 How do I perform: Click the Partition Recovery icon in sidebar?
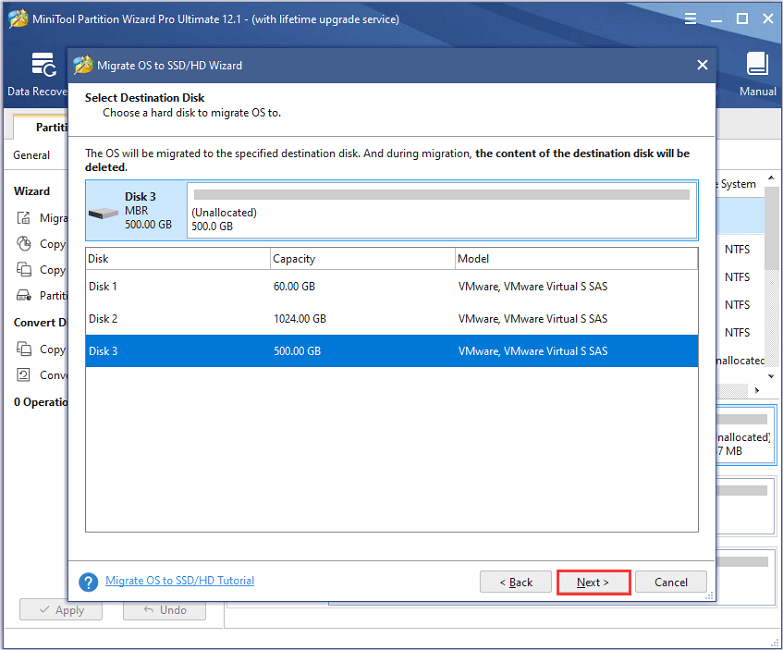click(x=23, y=295)
